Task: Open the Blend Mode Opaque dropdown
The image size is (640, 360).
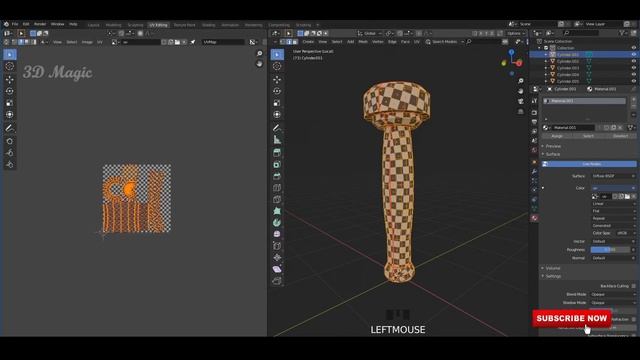Action: [x=613, y=294]
